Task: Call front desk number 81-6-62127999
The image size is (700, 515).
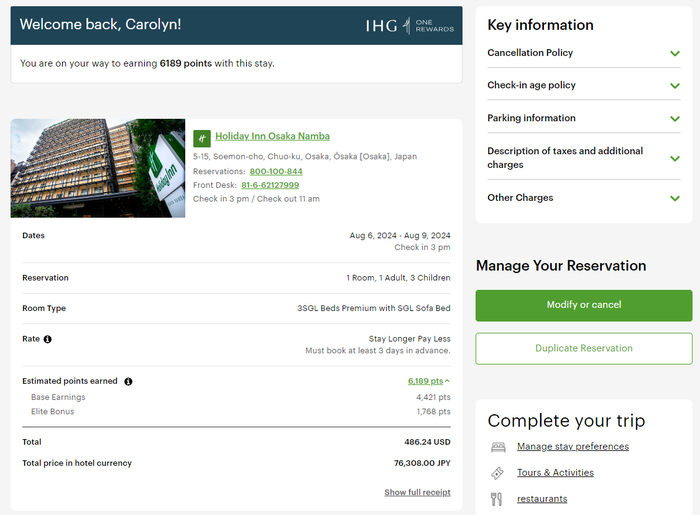Action: (x=270, y=185)
